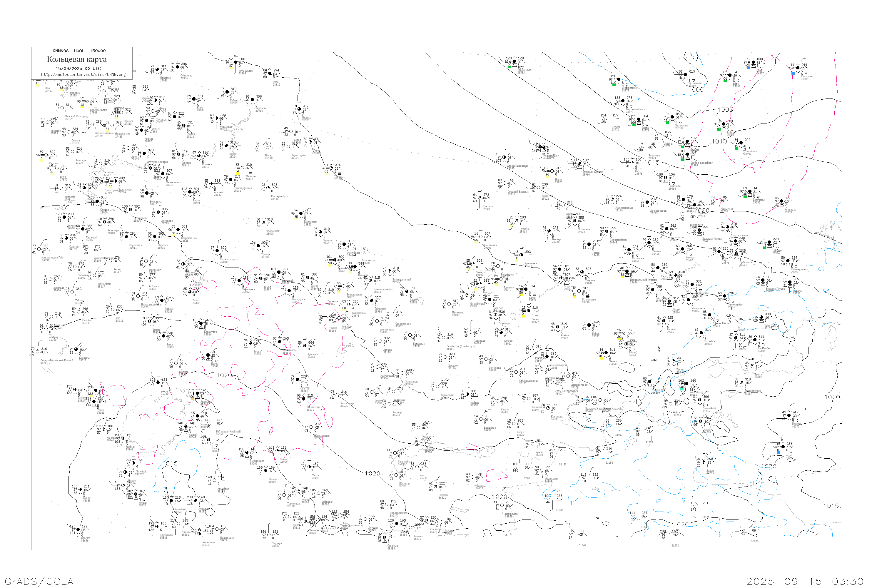Click the blue square at Тура station
882x588 pixels.
click(749, 68)
